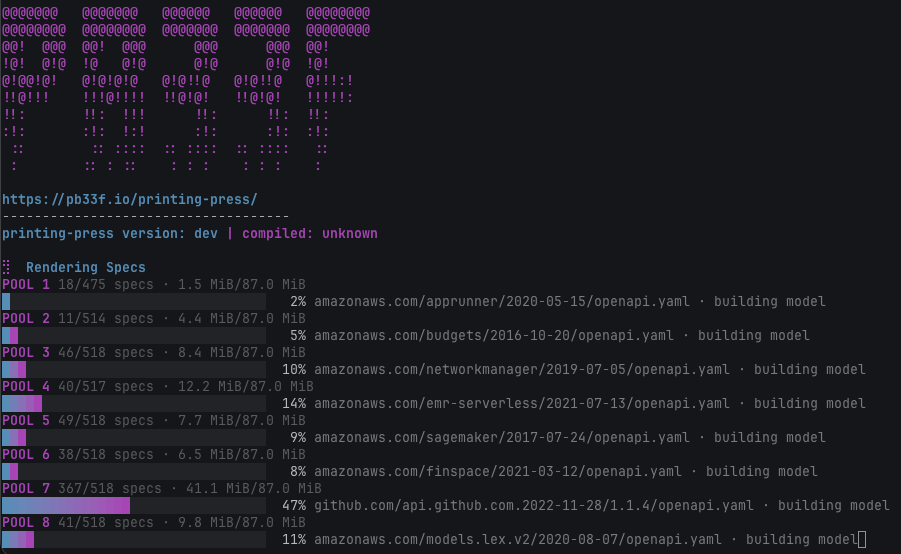Open the pb33f.io printing-press link
The image size is (901, 554).
coord(130,199)
